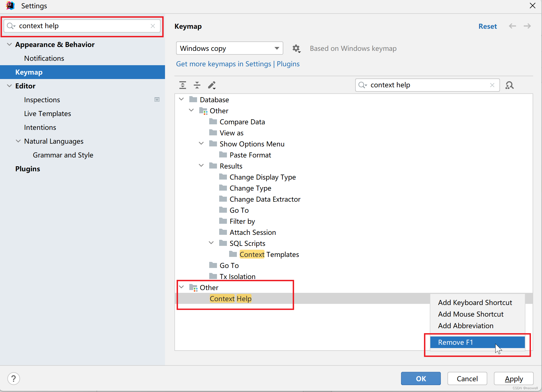
Task: Click the back navigation arrow
Action: (x=512, y=26)
